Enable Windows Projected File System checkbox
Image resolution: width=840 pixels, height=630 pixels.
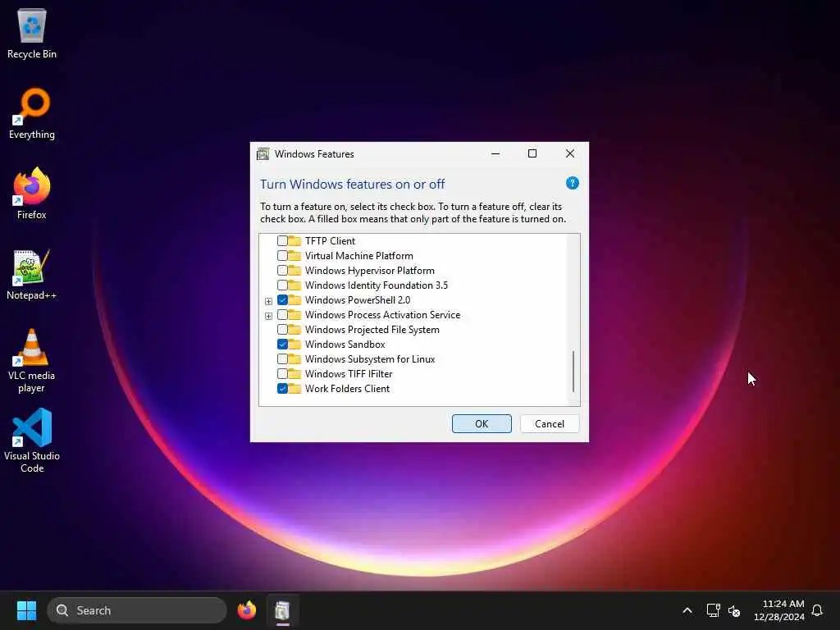pos(282,330)
